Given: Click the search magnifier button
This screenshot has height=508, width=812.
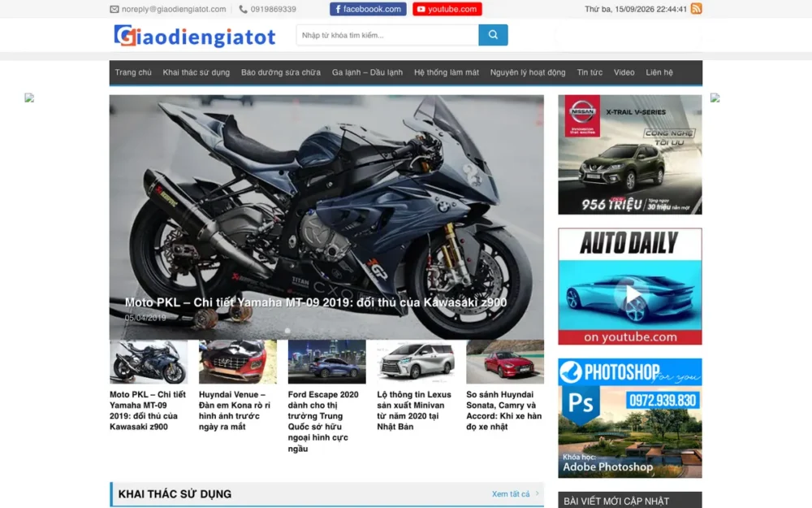Looking at the screenshot, I should click(493, 35).
